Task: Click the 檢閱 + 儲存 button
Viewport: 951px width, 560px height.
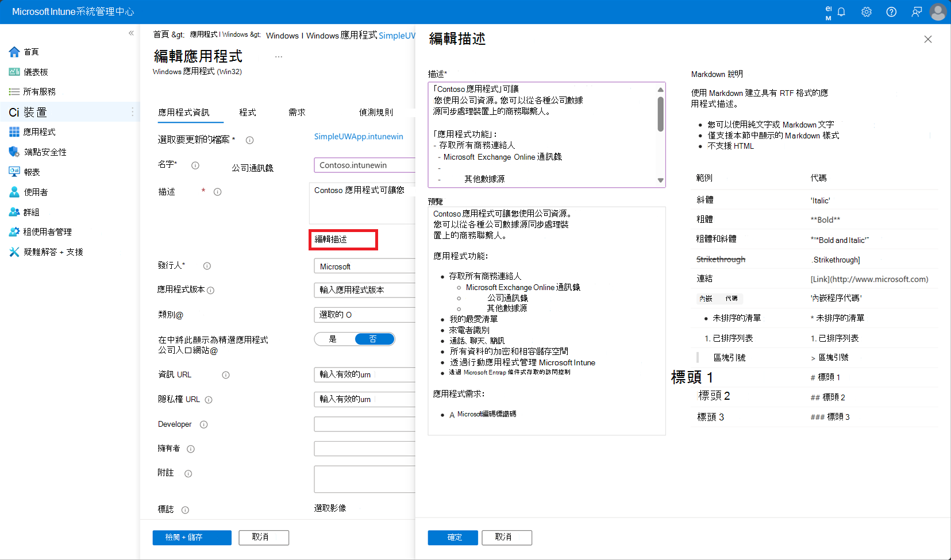Action: click(192, 538)
